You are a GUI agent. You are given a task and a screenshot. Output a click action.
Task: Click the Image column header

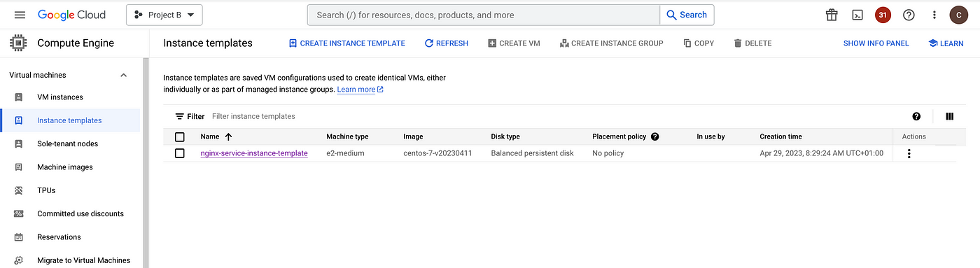coord(413,136)
